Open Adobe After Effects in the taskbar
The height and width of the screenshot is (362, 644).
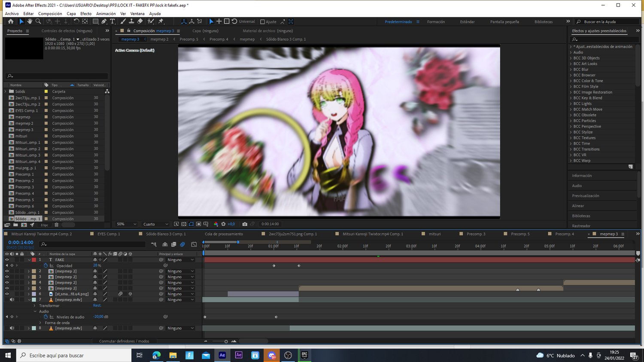pos(222,355)
